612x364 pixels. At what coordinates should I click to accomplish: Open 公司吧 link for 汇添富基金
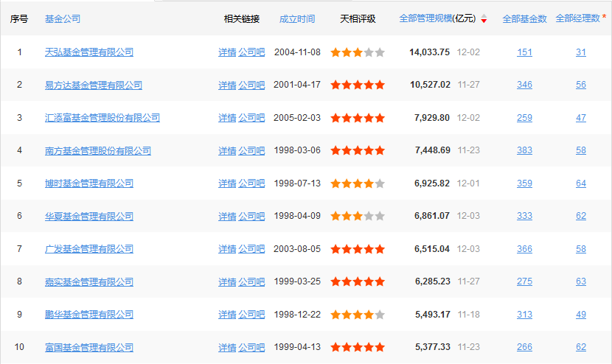click(x=251, y=118)
